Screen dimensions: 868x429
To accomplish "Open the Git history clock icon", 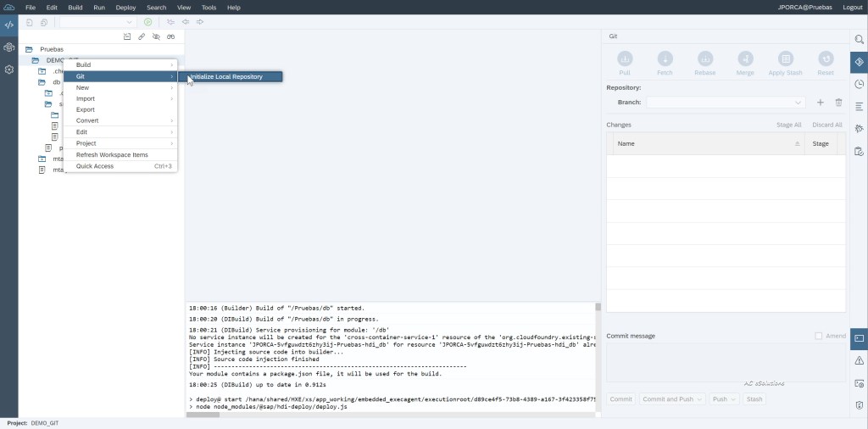I will click(859, 84).
